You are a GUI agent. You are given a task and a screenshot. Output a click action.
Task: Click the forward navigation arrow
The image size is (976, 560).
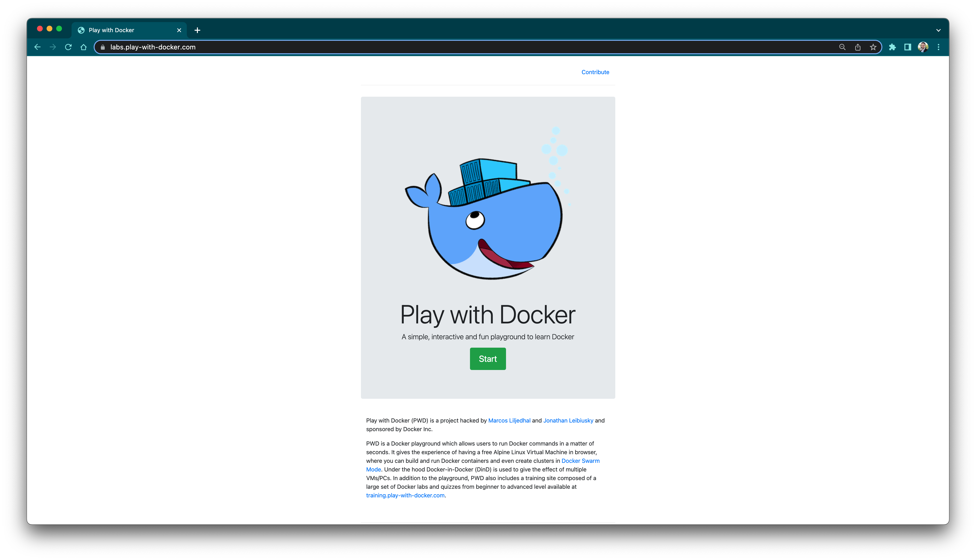[x=53, y=47]
